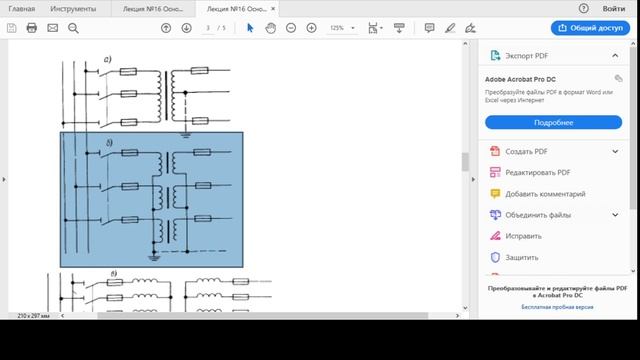
Task: Click the Edit PDF icon
Action: [495, 173]
